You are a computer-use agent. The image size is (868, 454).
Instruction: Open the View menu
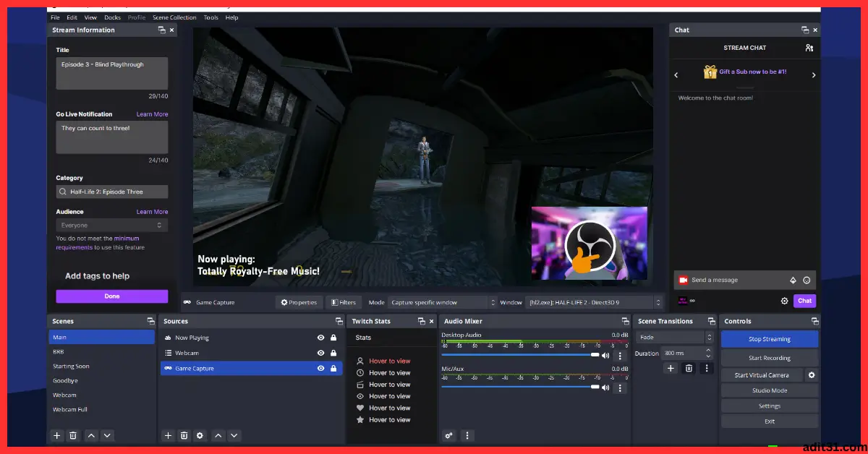(90, 17)
